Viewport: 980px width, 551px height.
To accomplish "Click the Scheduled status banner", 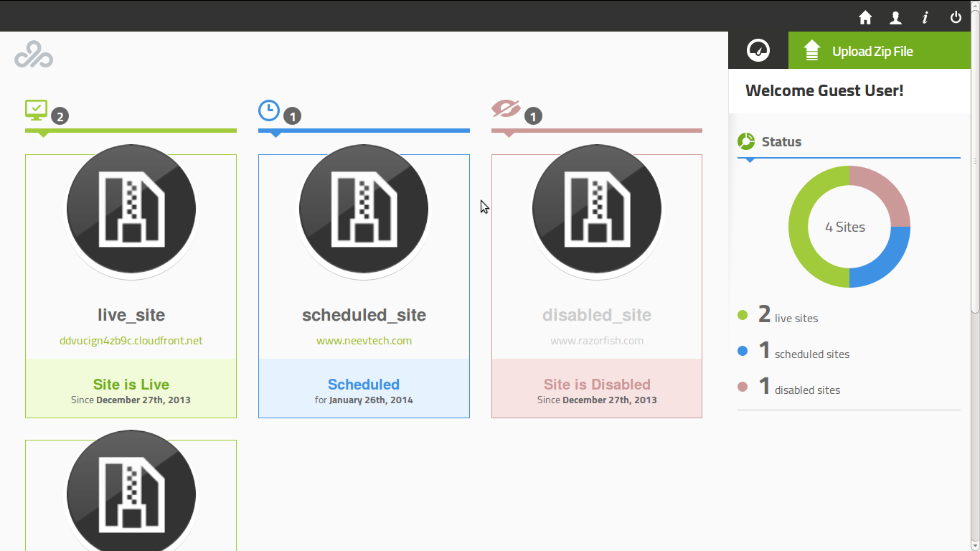I will click(364, 388).
